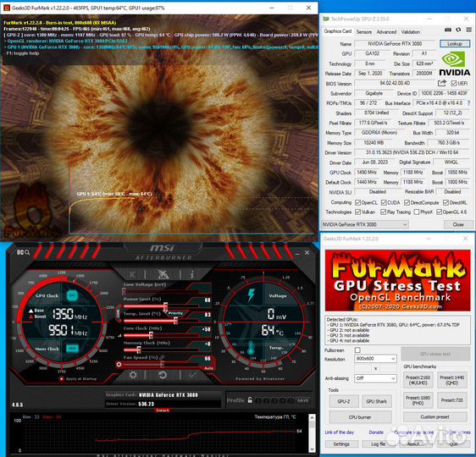Click the FurMark GPU Stress Test banner

(398, 280)
